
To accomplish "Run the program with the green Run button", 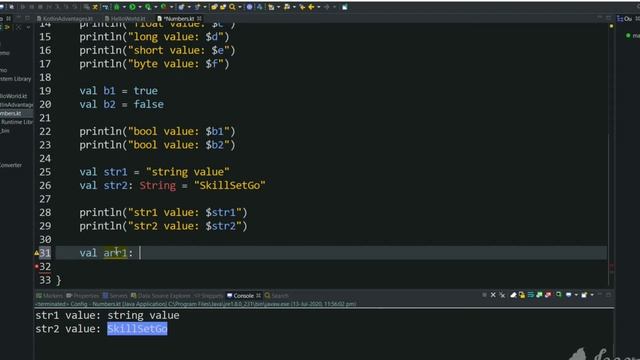I will [x=132, y=7].
